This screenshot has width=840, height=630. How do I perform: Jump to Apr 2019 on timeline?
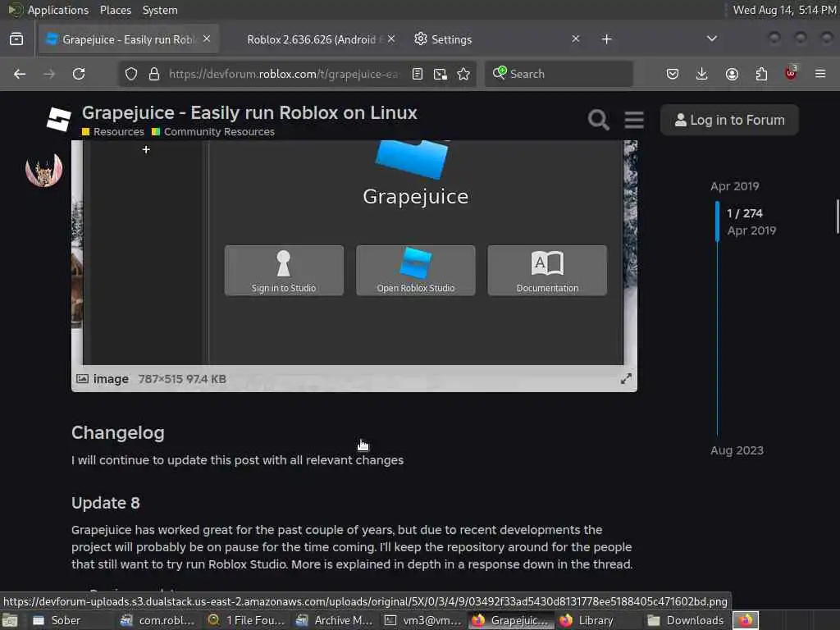pyautogui.click(x=734, y=186)
